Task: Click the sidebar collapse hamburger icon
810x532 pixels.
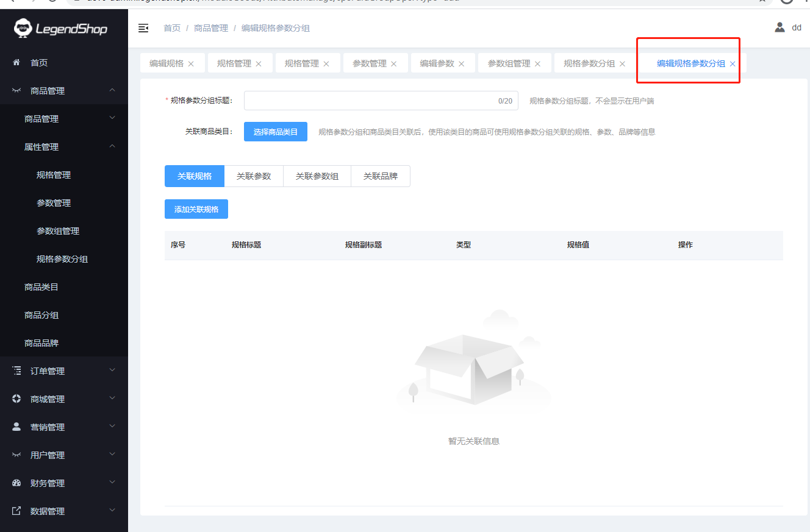Action: pos(143,28)
